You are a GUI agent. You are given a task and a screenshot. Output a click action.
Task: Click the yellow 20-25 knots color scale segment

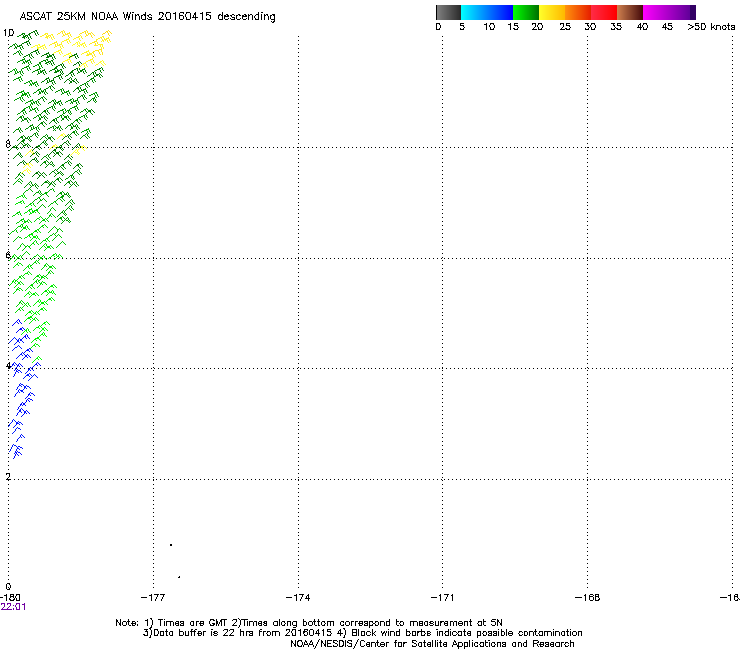point(552,12)
